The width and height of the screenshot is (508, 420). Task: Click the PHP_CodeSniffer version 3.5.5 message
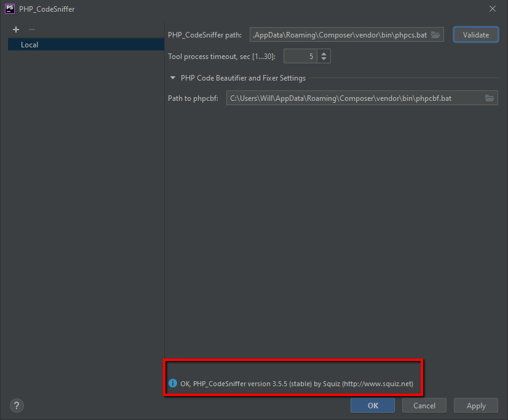point(297,384)
